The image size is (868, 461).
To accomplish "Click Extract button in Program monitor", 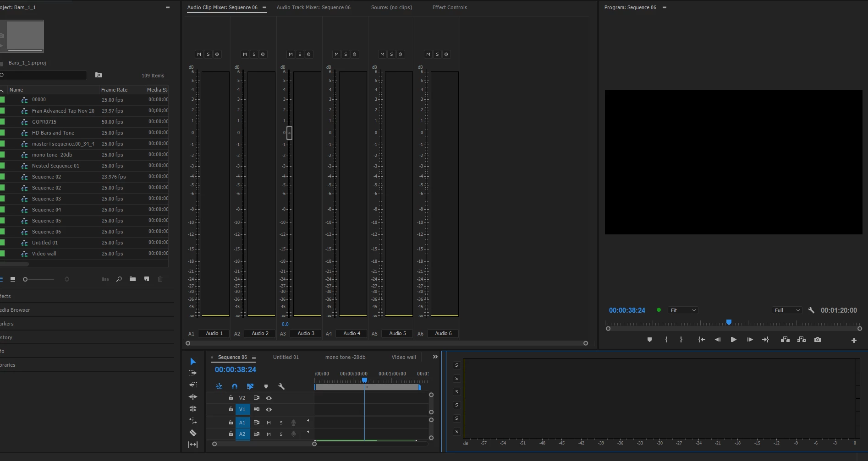I will [x=801, y=340].
